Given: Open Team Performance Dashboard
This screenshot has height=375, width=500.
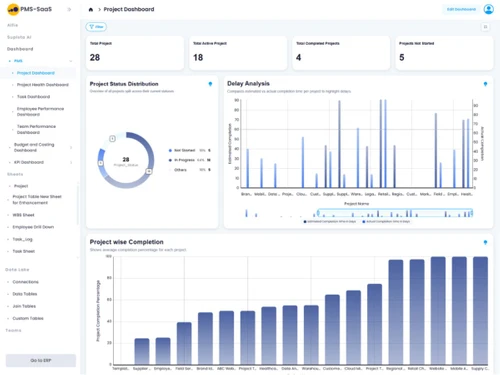Looking at the screenshot, I should point(36,129).
